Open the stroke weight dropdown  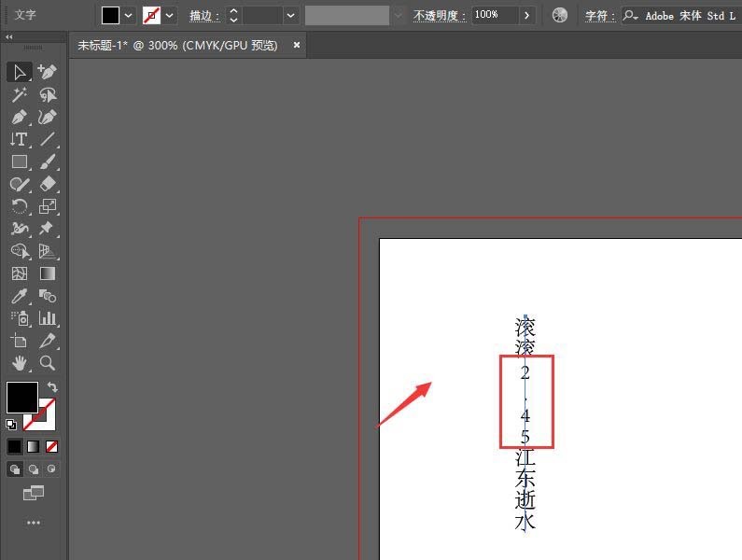click(x=291, y=16)
